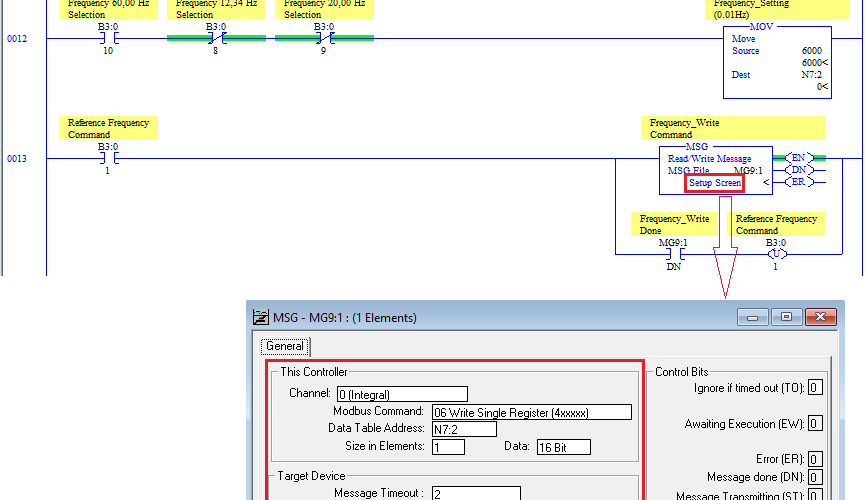Screen dimensions: 867x500
Task: Click MOV Source value 6000
Action: click(x=812, y=50)
